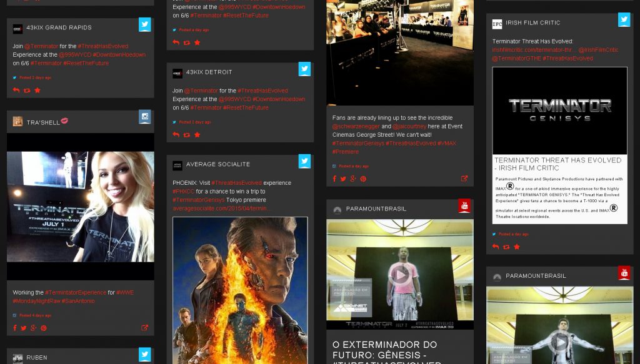The height and width of the screenshot is (364, 640).
Task: Favorite the 43KIX Detroit tweet
Action: click(x=197, y=134)
